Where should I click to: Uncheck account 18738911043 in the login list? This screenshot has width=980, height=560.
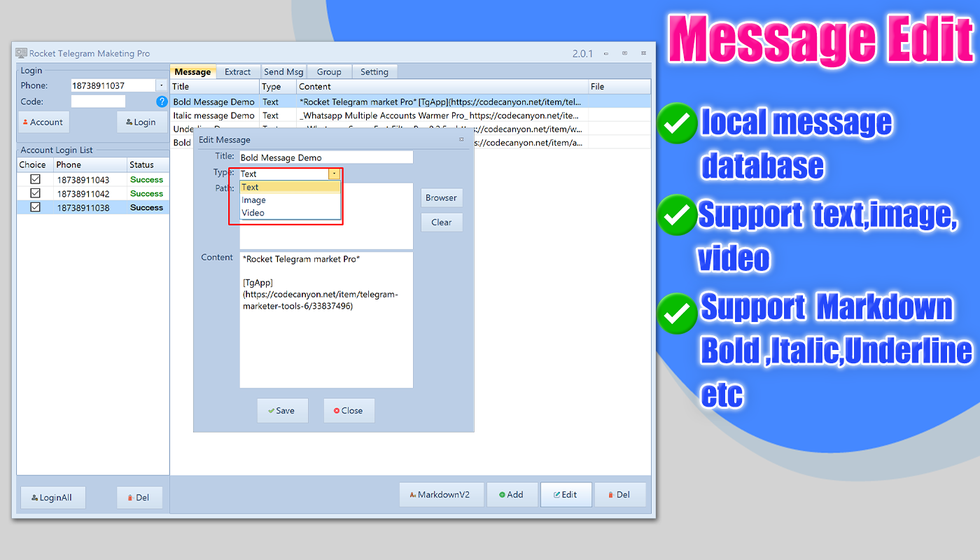tap(34, 179)
